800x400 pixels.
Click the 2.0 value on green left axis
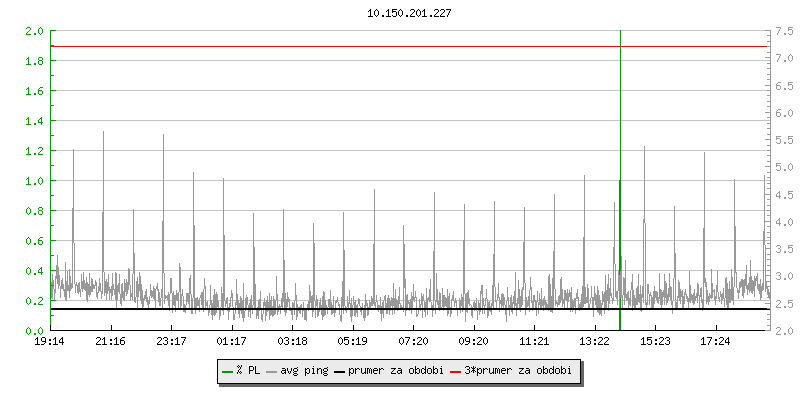(33, 31)
